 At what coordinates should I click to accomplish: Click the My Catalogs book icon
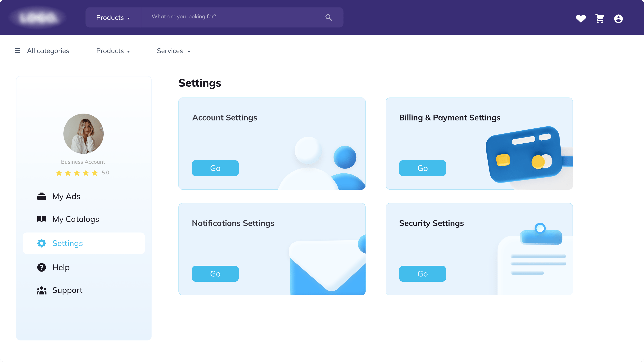[41, 219]
